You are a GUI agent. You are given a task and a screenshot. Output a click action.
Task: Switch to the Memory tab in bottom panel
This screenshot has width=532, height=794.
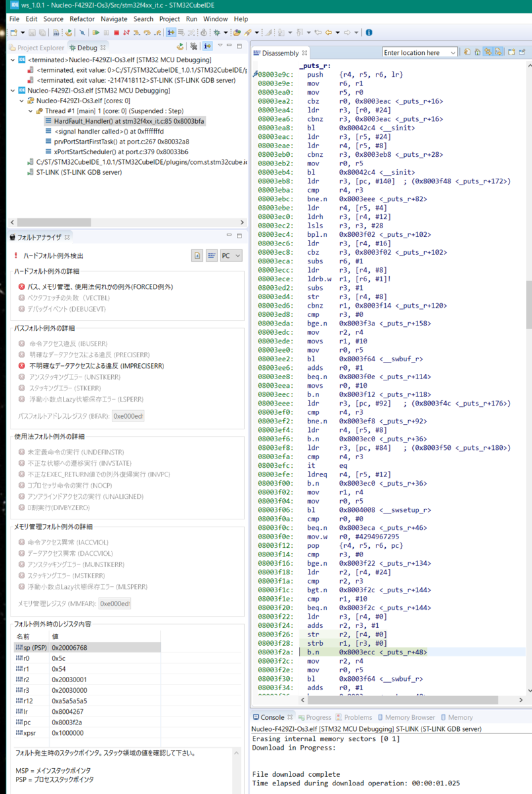[x=456, y=717]
